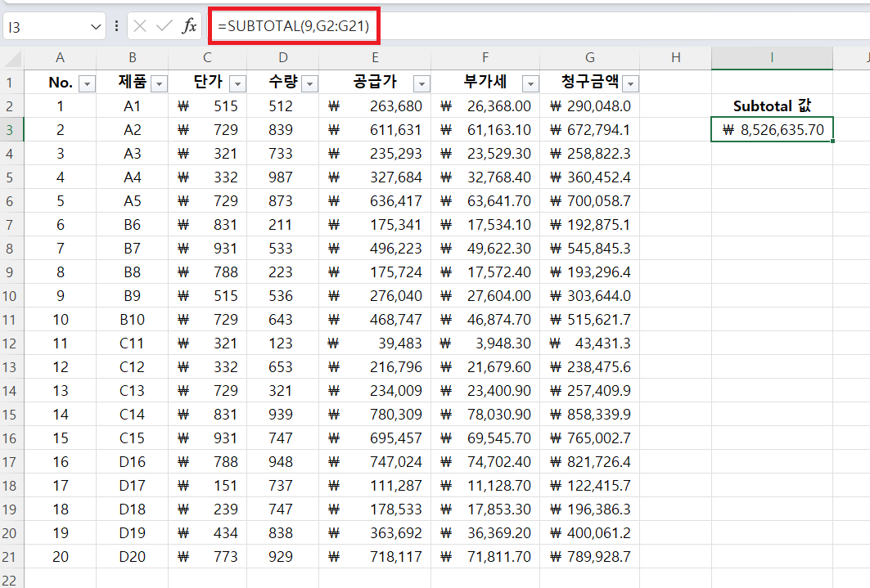This screenshot has width=870, height=588.
Task: Click the product cell D20
Action: (x=132, y=556)
